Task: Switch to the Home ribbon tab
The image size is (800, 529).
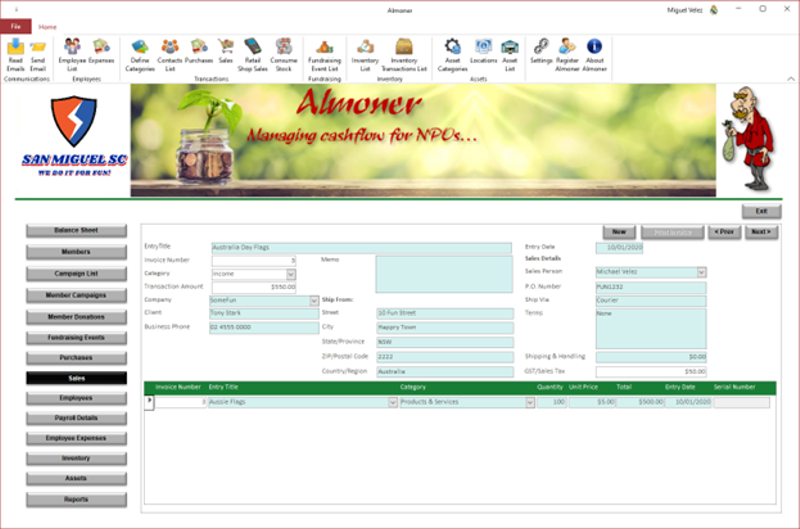Action: (x=47, y=27)
